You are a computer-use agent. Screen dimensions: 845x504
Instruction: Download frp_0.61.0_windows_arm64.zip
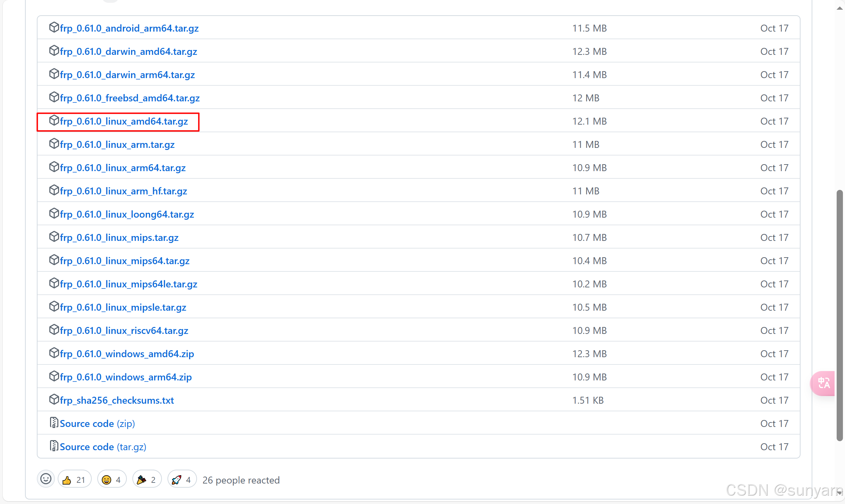click(126, 377)
